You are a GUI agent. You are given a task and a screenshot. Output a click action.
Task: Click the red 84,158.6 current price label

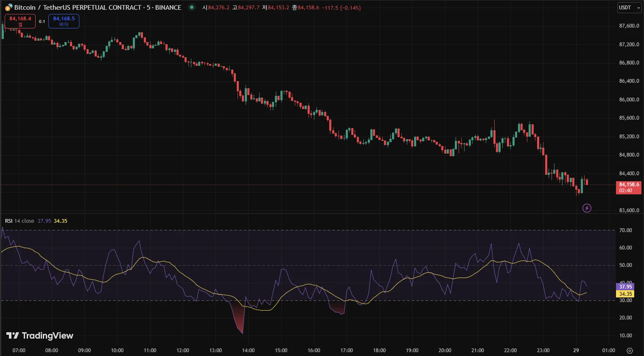pyautogui.click(x=628, y=187)
